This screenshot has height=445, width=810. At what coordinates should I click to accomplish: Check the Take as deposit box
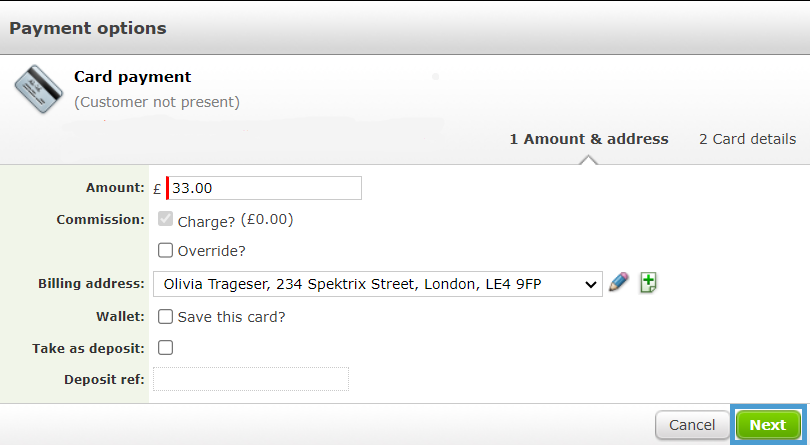[x=165, y=347]
